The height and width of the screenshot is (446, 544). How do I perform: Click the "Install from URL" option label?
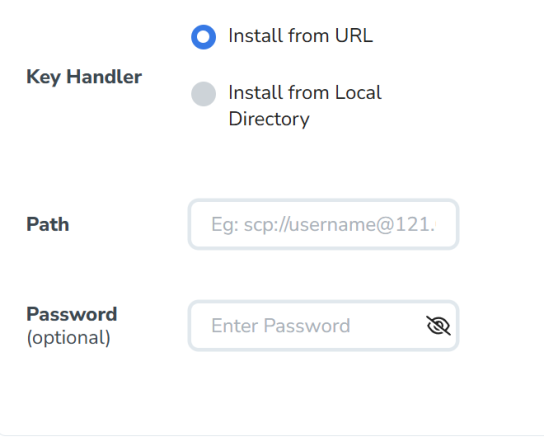[x=300, y=36]
